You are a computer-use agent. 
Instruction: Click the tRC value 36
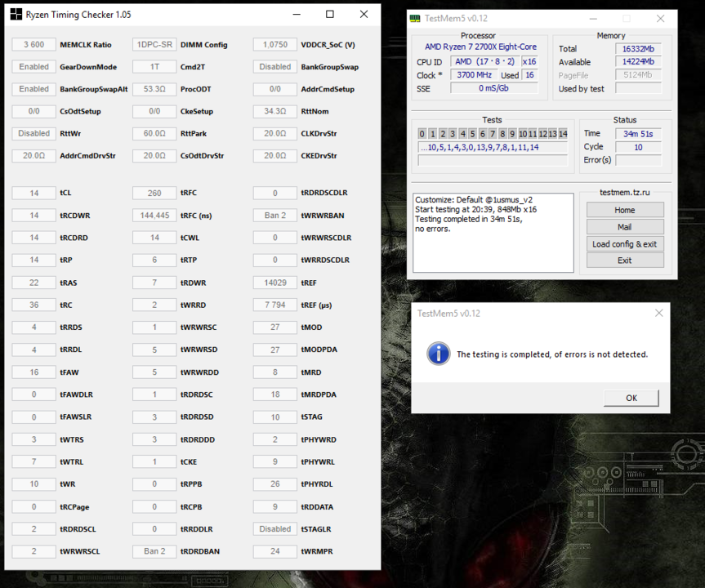click(x=34, y=305)
